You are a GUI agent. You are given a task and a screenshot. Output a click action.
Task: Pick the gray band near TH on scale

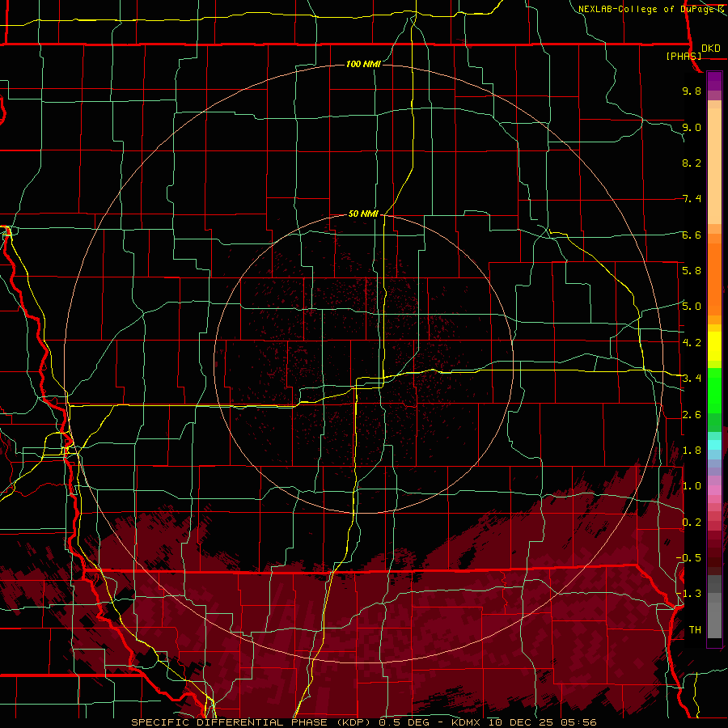click(x=714, y=620)
